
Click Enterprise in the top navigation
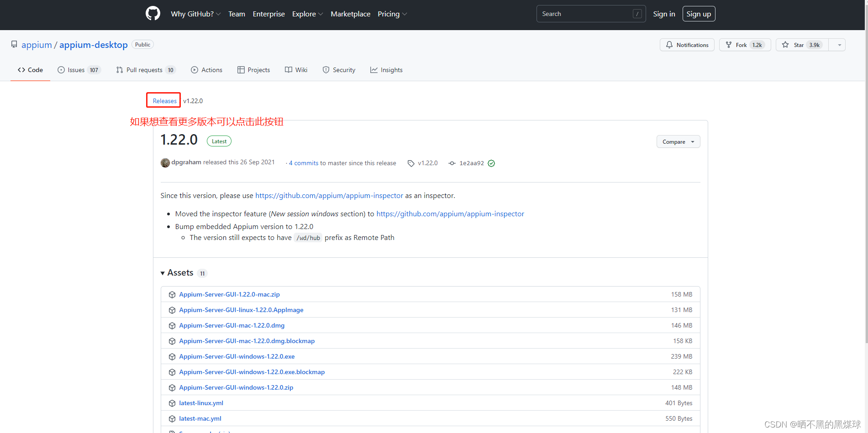point(268,14)
